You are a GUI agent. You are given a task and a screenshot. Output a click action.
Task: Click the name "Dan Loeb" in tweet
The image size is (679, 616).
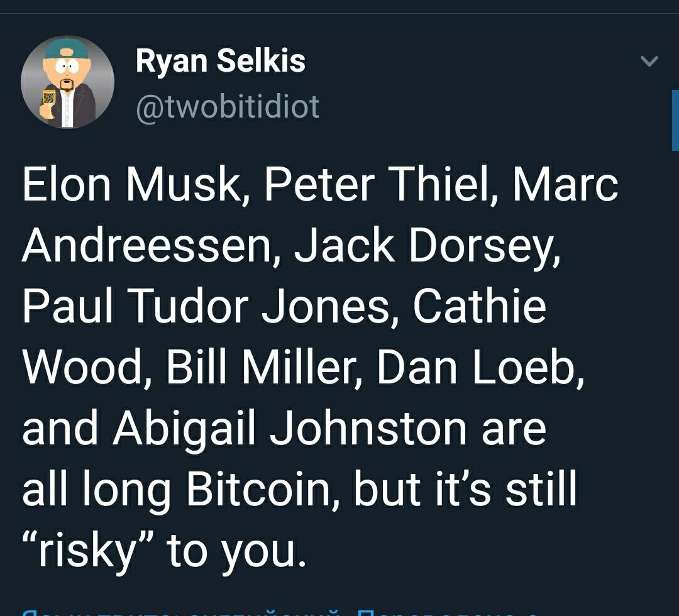[x=480, y=368]
